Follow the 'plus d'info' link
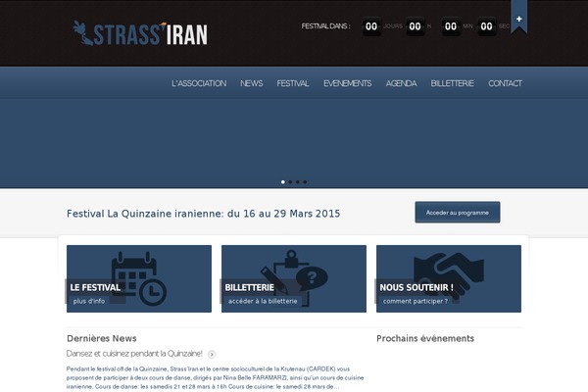588x392 pixels. [89, 301]
